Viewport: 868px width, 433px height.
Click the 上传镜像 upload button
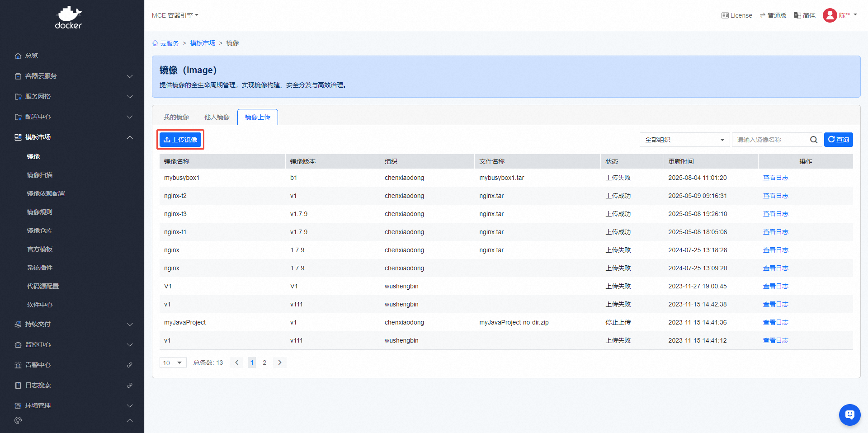coord(180,140)
